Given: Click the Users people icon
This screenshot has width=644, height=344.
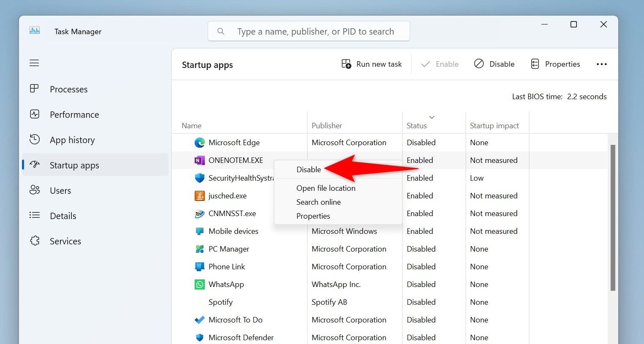Looking at the screenshot, I should [x=35, y=190].
